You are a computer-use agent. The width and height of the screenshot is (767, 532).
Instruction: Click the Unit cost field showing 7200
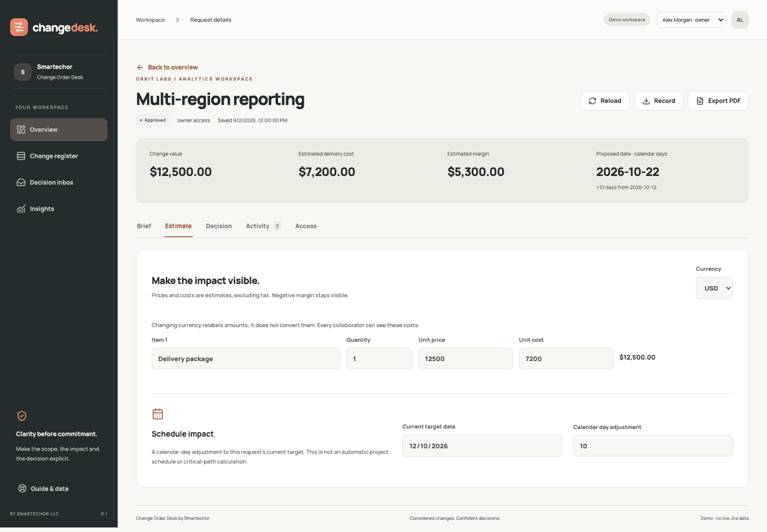tap(566, 359)
